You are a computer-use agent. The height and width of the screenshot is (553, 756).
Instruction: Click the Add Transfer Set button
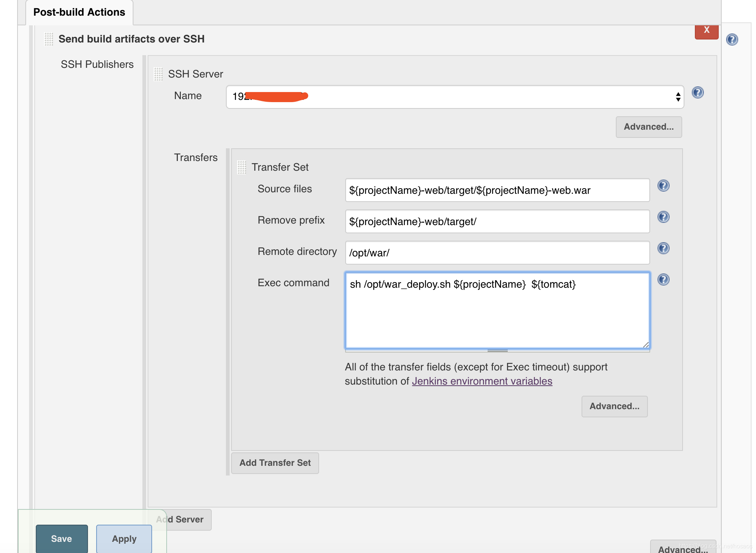[x=275, y=463]
